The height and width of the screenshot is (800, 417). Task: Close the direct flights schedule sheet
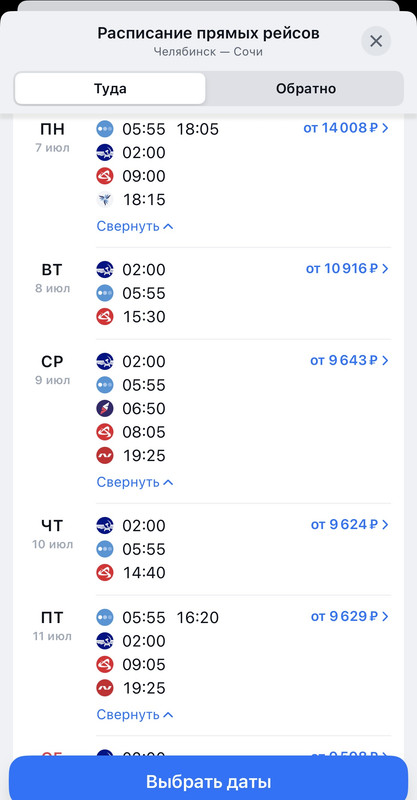click(376, 41)
